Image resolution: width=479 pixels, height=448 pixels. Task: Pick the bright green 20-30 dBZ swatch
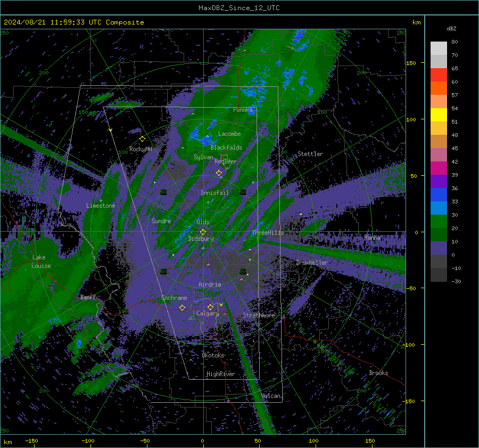coord(439,222)
